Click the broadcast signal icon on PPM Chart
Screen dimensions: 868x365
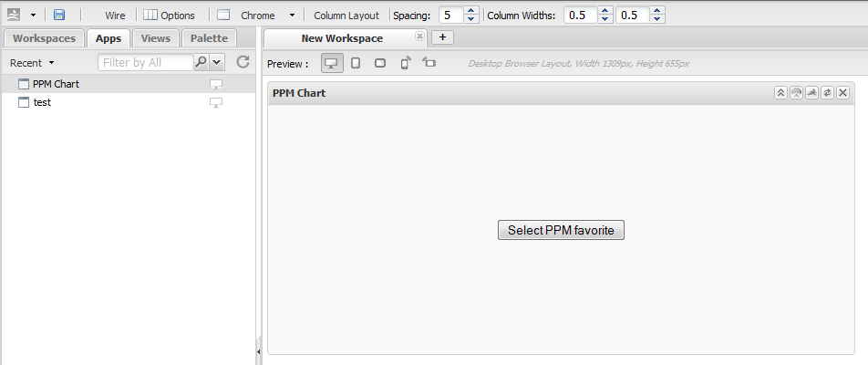(x=796, y=92)
